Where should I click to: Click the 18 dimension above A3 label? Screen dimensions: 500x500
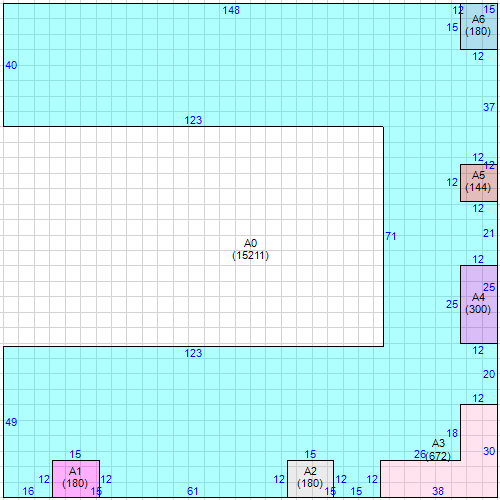tap(452, 433)
